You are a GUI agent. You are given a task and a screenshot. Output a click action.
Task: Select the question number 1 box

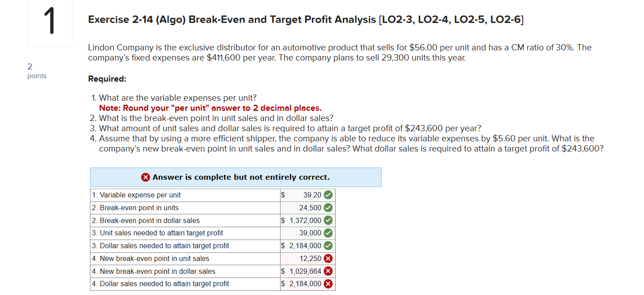coord(49,23)
